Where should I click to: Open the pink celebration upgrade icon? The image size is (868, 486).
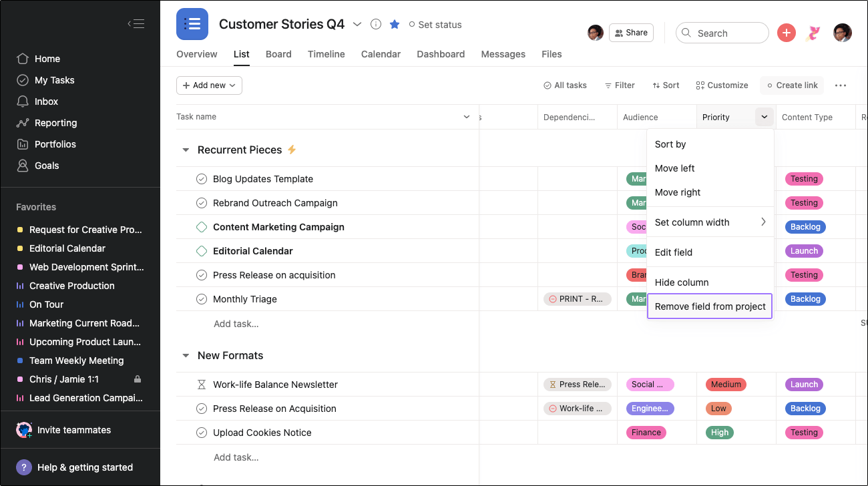click(x=813, y=33)
